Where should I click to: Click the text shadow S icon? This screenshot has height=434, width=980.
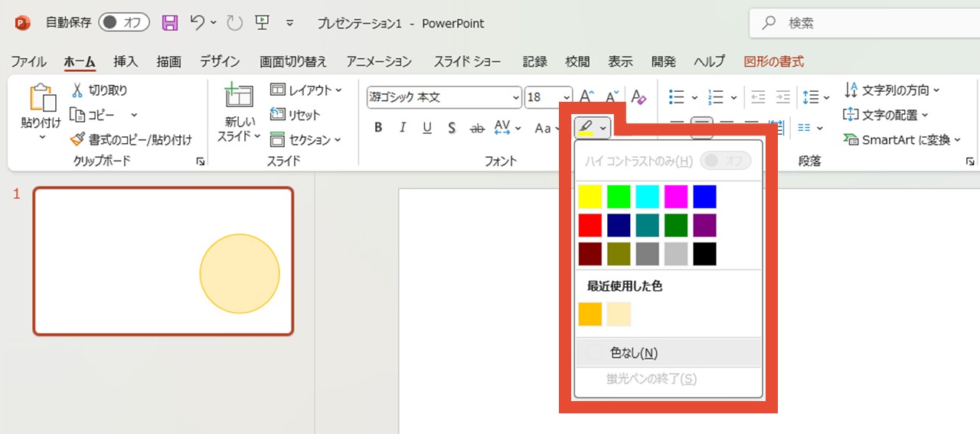click(x=452, y=128)
